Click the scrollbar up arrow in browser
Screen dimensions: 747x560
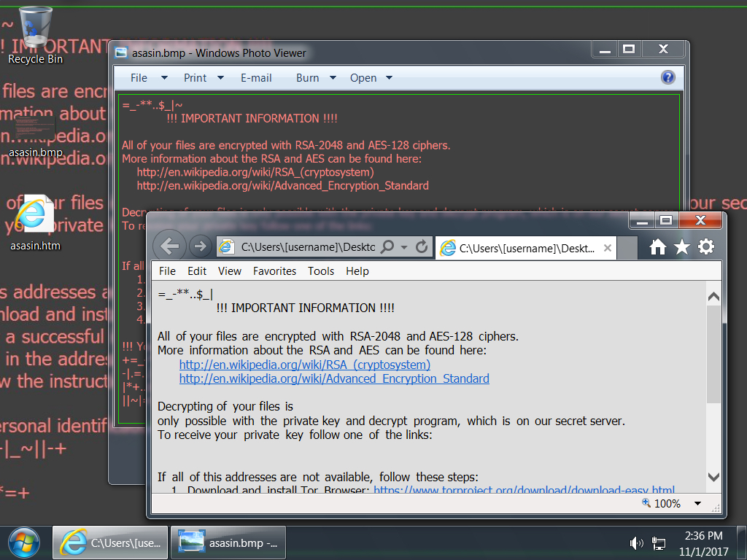(x=713, y=297)
